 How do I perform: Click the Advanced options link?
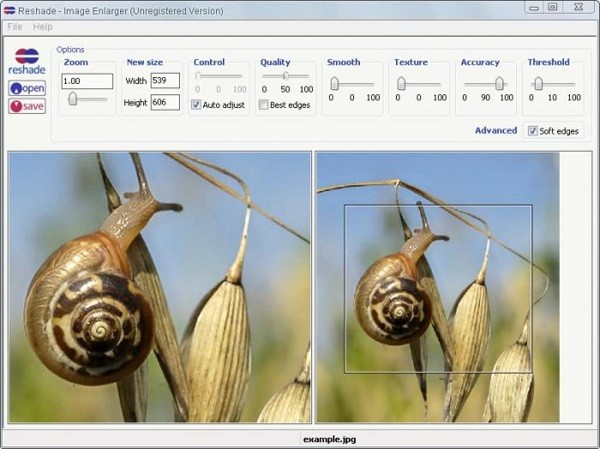(495, 131)
